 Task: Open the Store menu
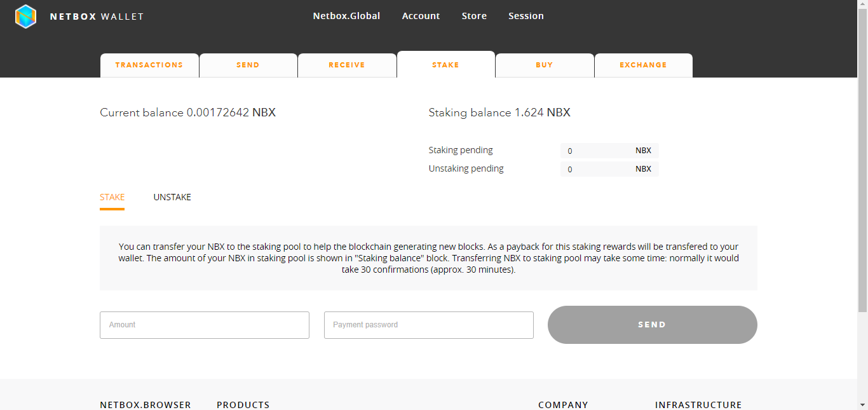click(x=474, y=16)
